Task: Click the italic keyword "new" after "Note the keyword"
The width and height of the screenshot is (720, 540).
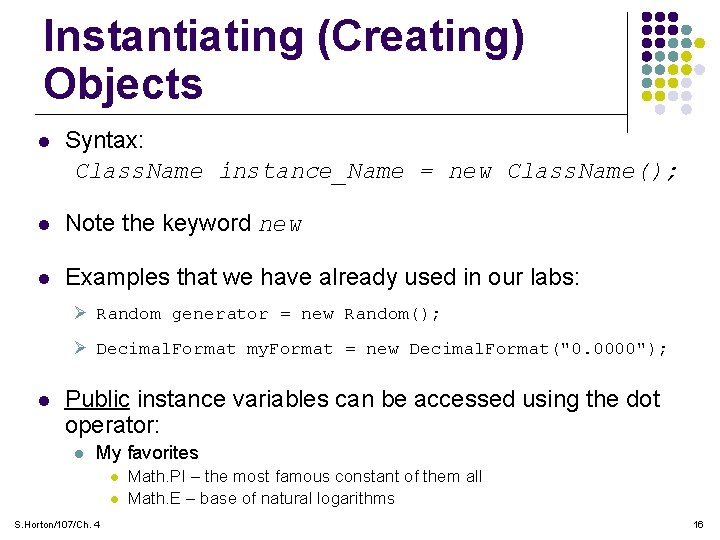Action: pyautogui.click(x=280, y=225)
